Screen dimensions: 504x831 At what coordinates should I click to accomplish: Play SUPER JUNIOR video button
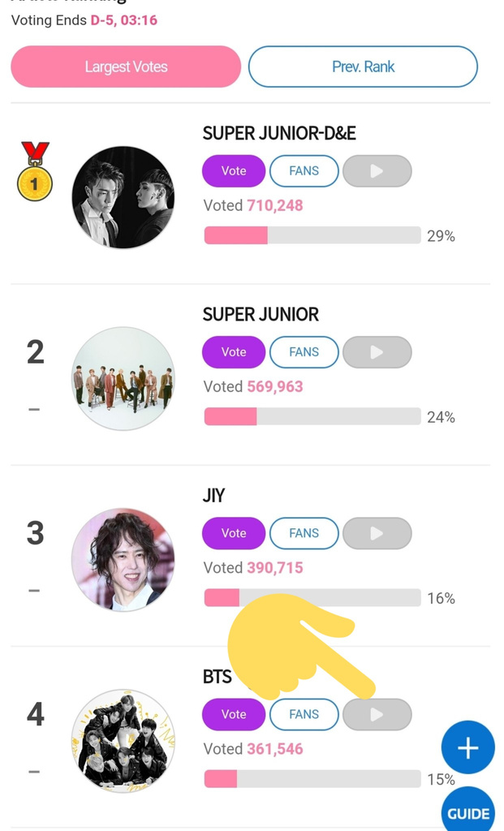click(x=377, y=352)
